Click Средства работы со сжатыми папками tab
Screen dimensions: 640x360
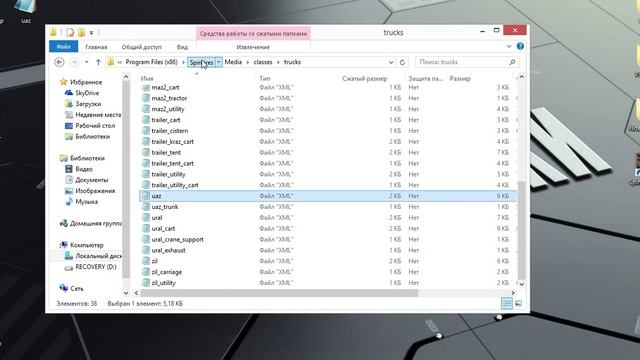(253, 33)
